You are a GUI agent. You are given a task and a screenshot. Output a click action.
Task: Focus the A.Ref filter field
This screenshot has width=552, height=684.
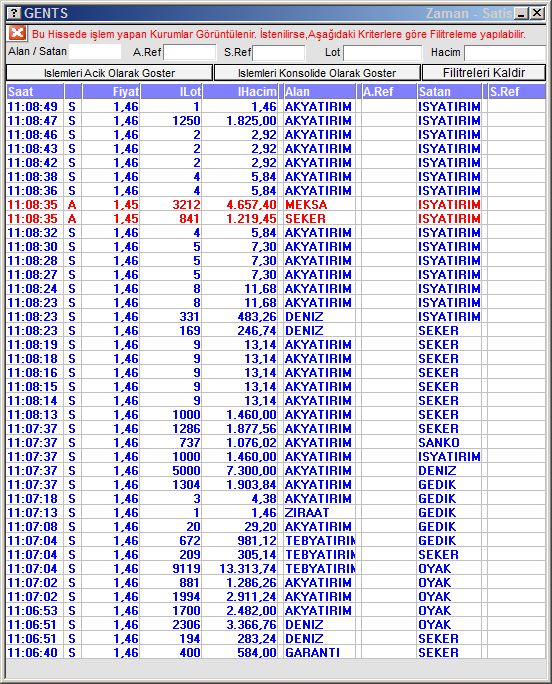(189, 52)
